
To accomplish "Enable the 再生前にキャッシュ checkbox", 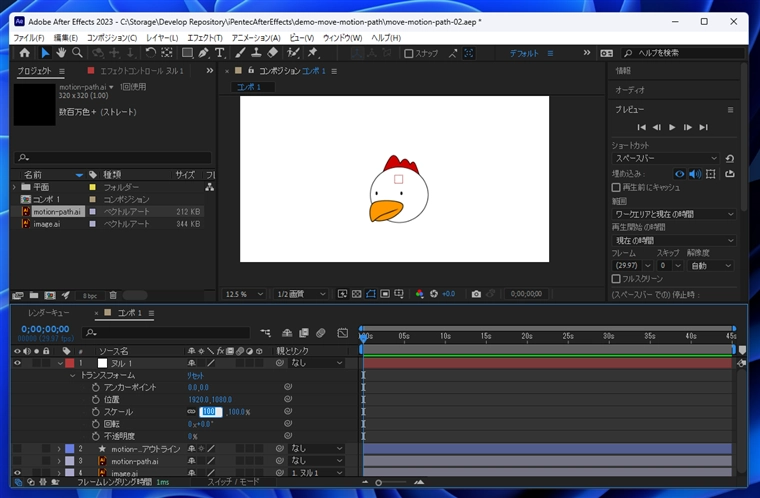I will [x=616, y=187].
